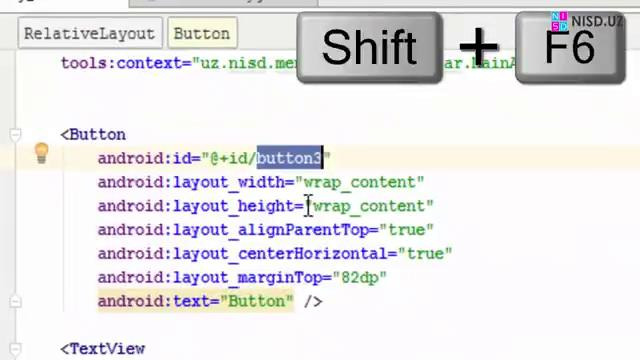
Task: Collapse the Button tag fold marker
Action: (15, 134)
